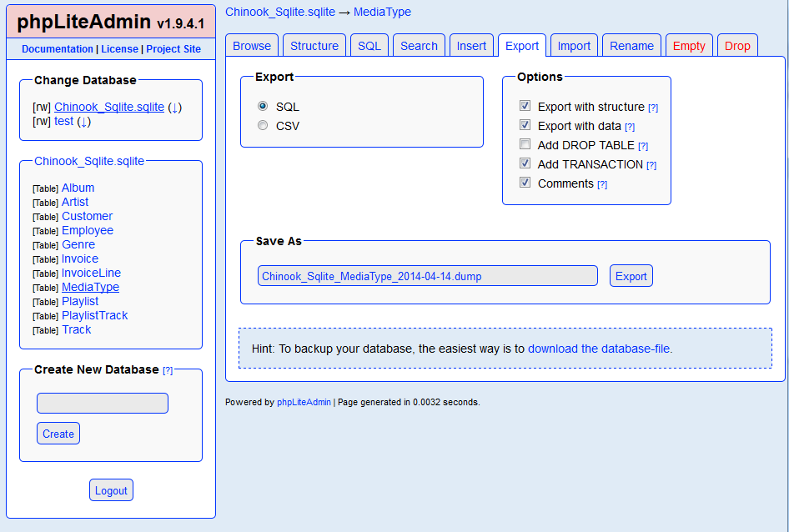Viewport: 789px width, 532px height.
Task: Toggle Add TRANSACTION checkbox
Action: click(525, 163)
